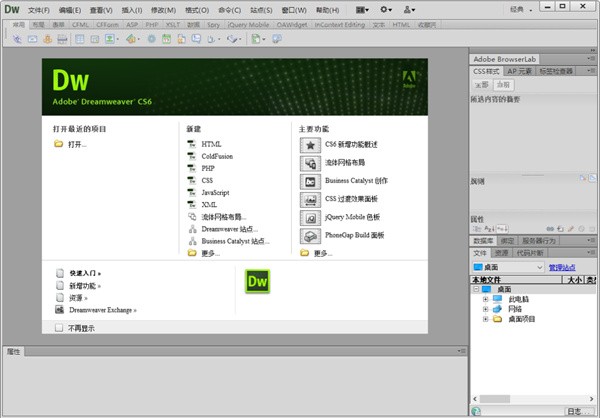Click the jQuery Mobile 色板 icon
The width and height of the screenshot is (600, 418).
coord(310,217)
